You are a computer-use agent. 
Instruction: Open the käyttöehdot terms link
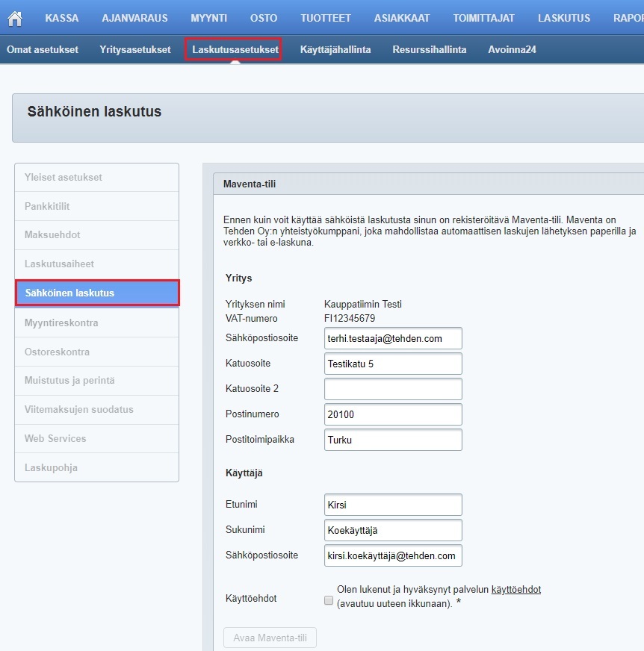point(515,590)
